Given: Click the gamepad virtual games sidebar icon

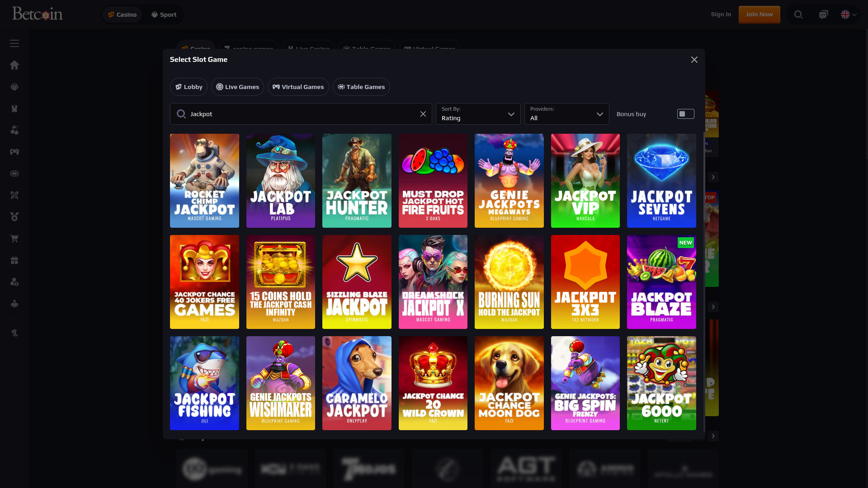Looking at the screenshot, I should 14,152.
